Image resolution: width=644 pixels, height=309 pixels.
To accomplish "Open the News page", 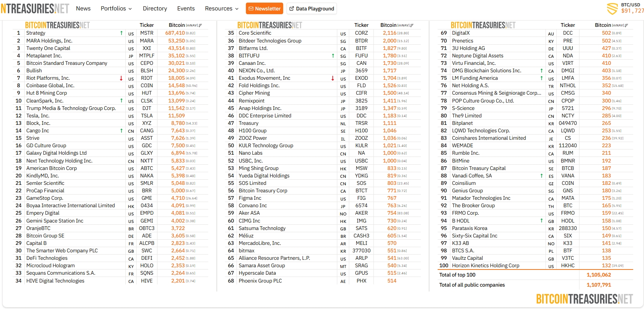I will coord(83,9).
